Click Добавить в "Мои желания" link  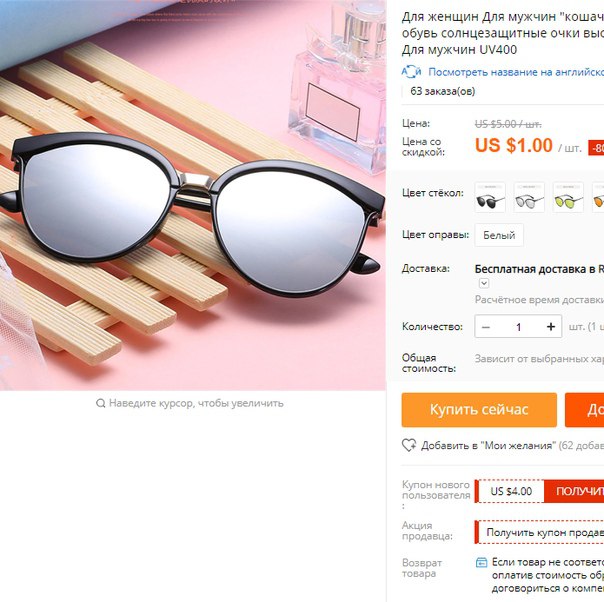pos(488,446)
